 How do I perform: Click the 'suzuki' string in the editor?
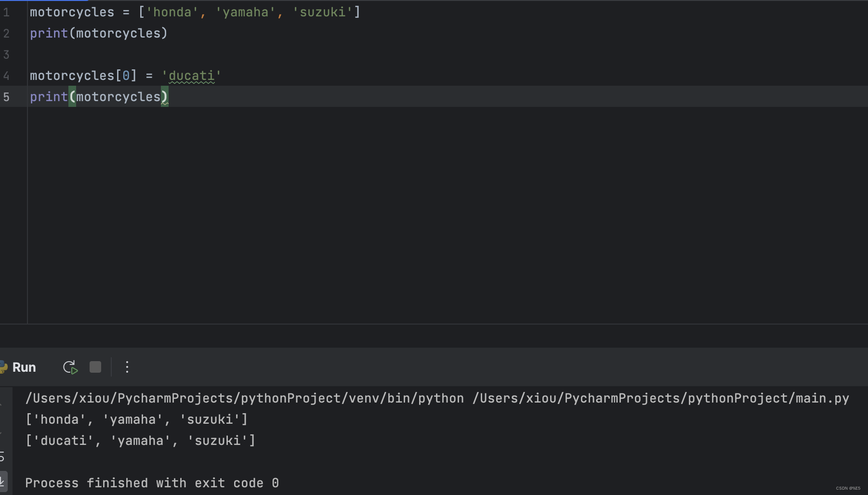tap(323, 12)
